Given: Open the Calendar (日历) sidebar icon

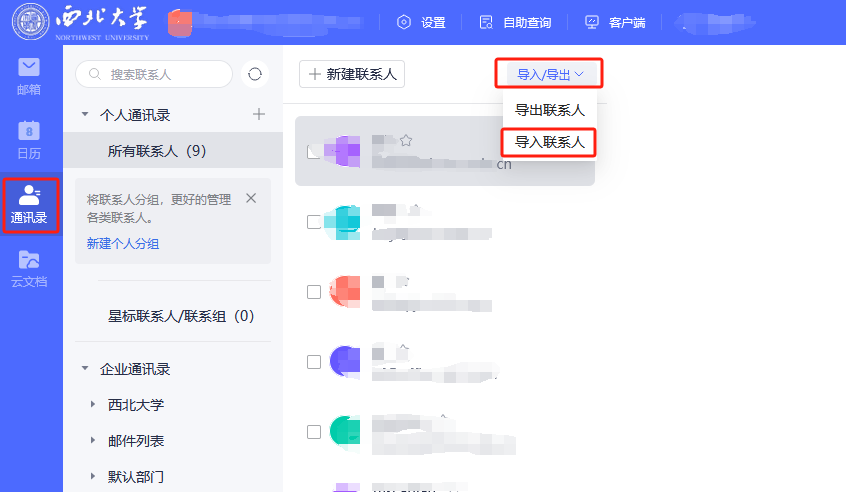Looking at the screenshot, I should (30, 139).
